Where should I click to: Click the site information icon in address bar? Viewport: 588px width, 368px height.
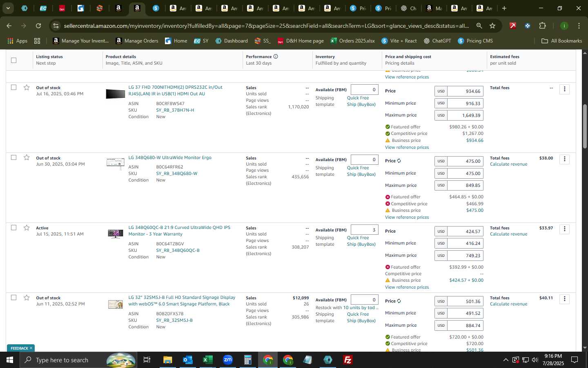tap(56, 26)
